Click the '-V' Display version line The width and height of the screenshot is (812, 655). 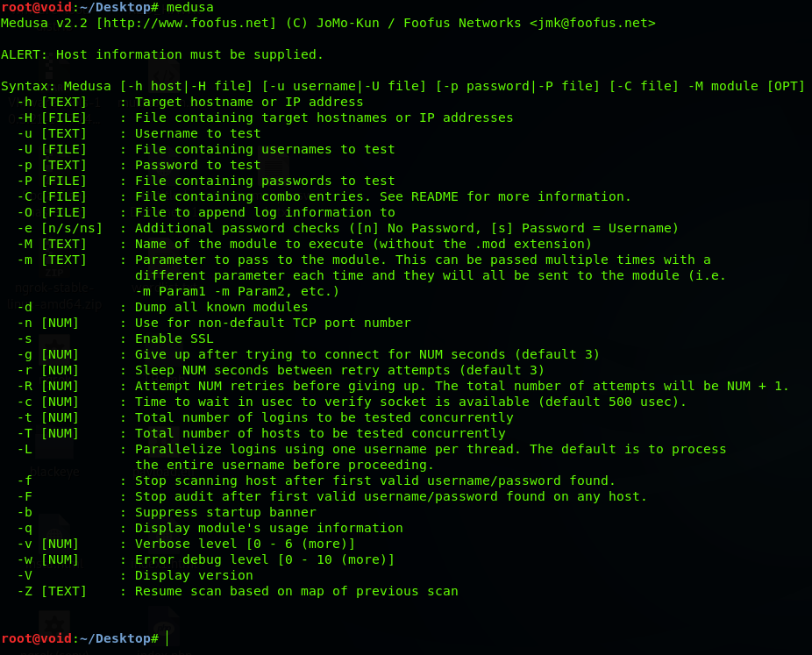[x=135, y=576]
